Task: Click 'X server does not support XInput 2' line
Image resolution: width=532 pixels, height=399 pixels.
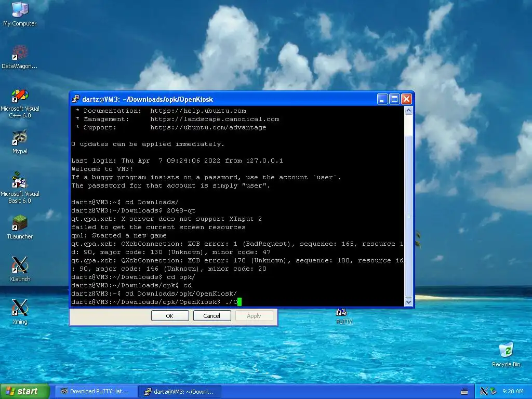Action: (x=167, y=219)
